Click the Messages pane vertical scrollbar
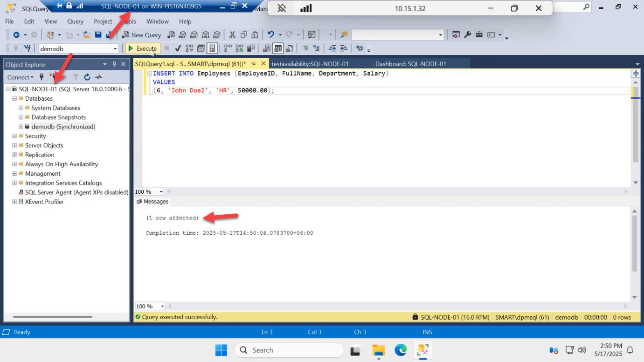Viewport: 644px width, 362px height. 635,244
